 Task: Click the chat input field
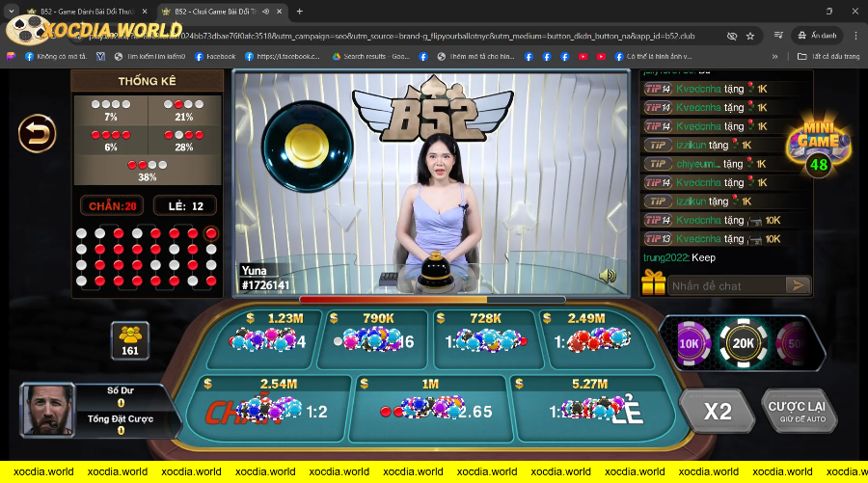[x=727, y=286]
